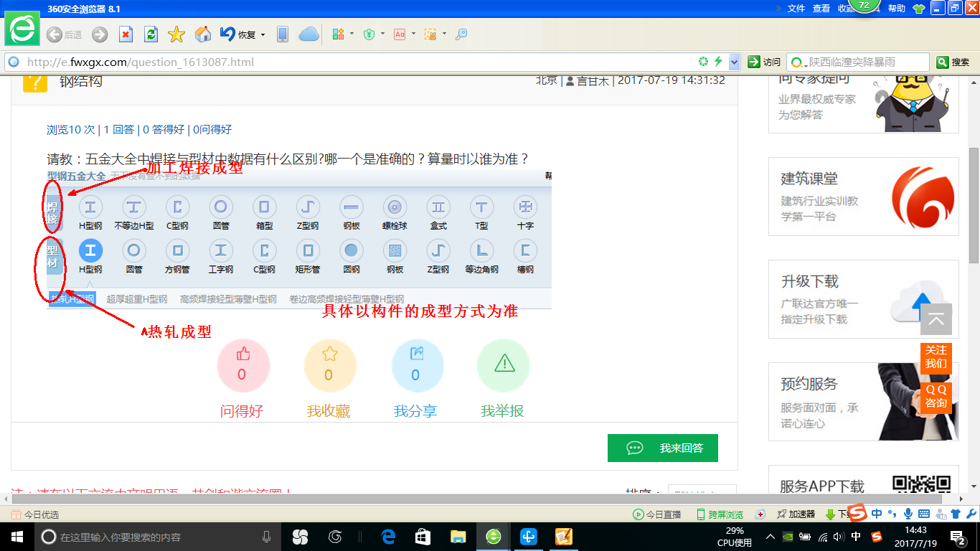Click 加速器 in the status bar
This screenshot has width=980, height=551.
click(796, 514)
